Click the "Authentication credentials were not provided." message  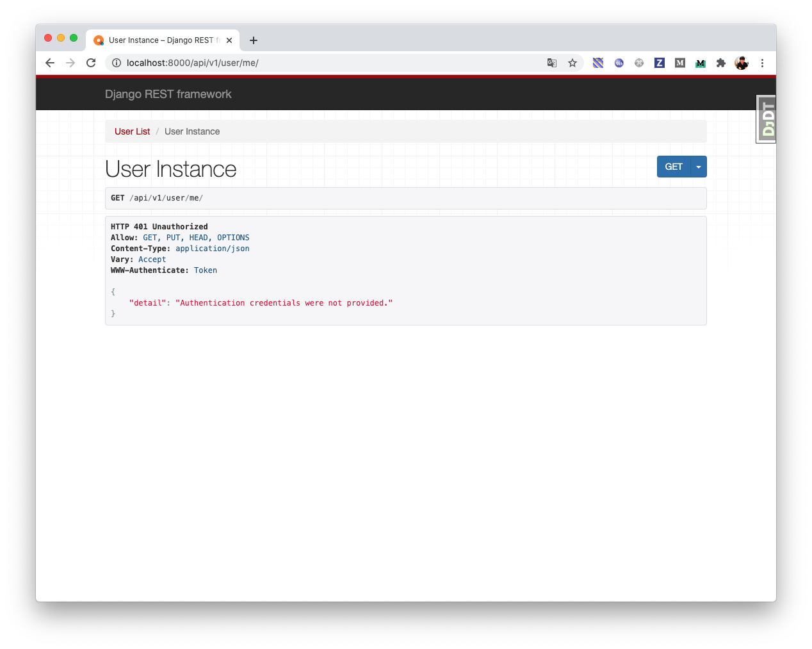(284, 303)
